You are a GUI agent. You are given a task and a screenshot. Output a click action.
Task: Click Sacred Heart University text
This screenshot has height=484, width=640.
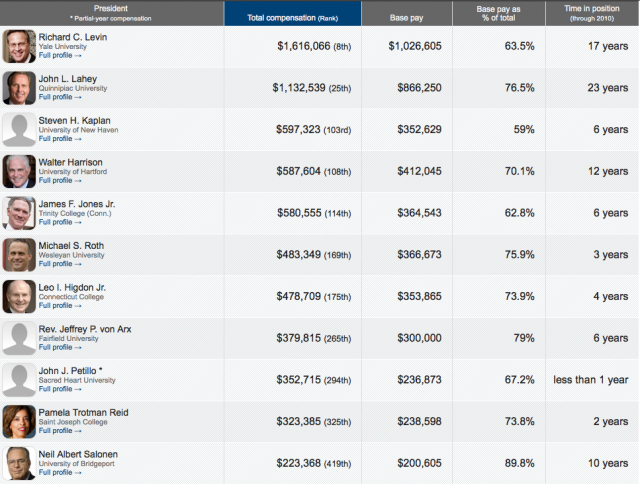pos(77,380)
